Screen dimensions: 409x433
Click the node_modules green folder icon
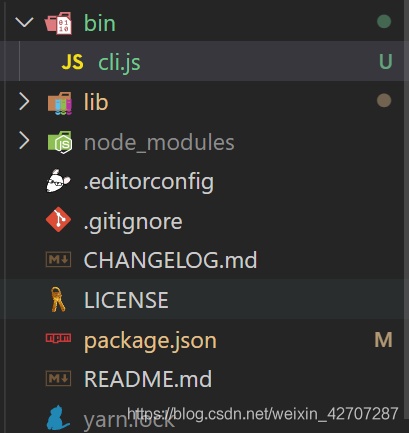point(60,142)
